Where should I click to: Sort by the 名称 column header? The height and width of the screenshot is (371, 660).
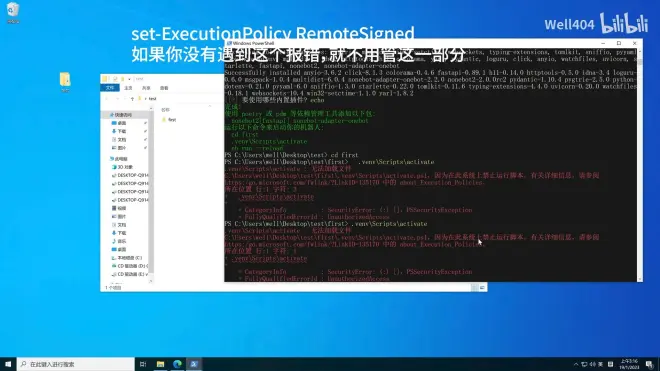[165, 109]
